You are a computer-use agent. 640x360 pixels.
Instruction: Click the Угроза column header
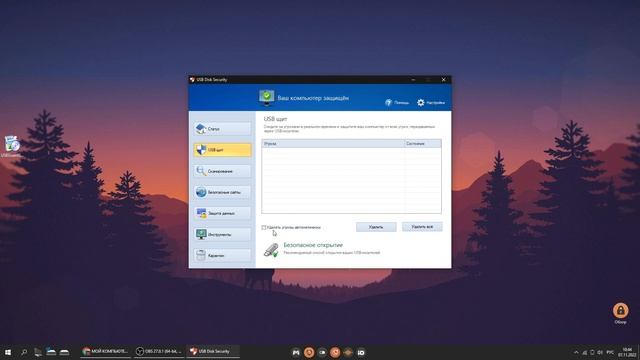pos(333,144)
